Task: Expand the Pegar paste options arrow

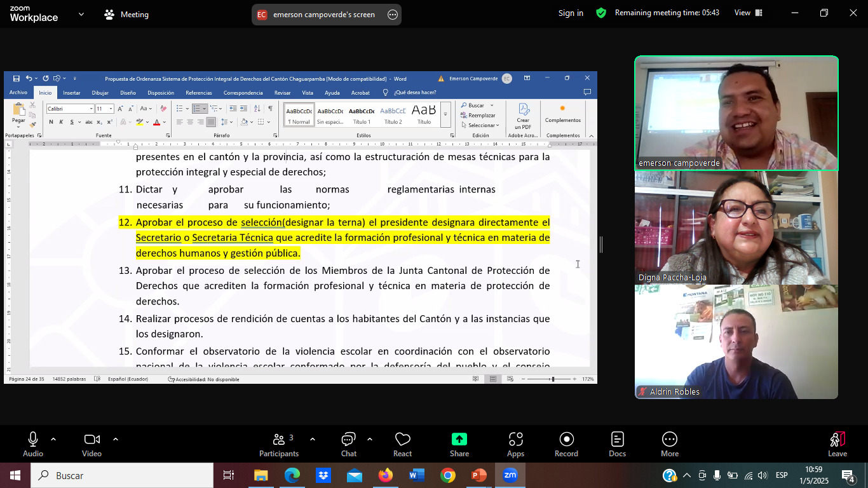Action: tap(18, 127)
